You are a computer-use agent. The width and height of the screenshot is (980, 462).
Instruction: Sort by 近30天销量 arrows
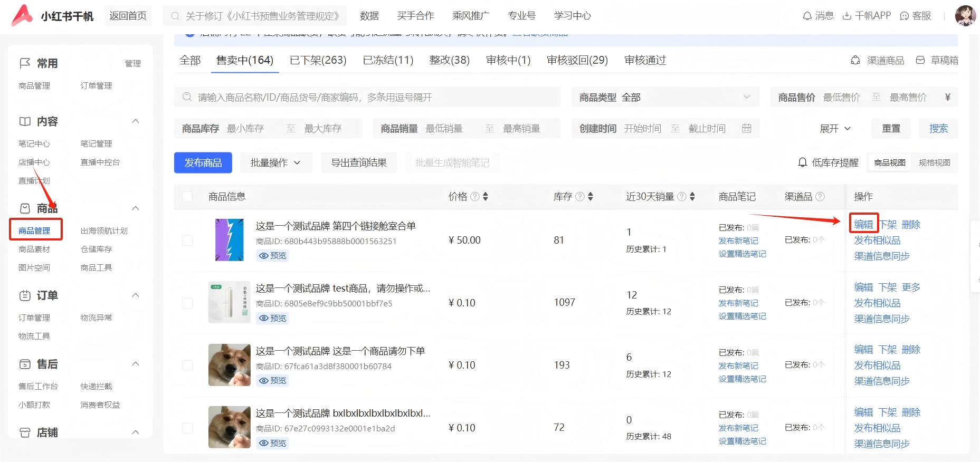(x=692, y=197)
